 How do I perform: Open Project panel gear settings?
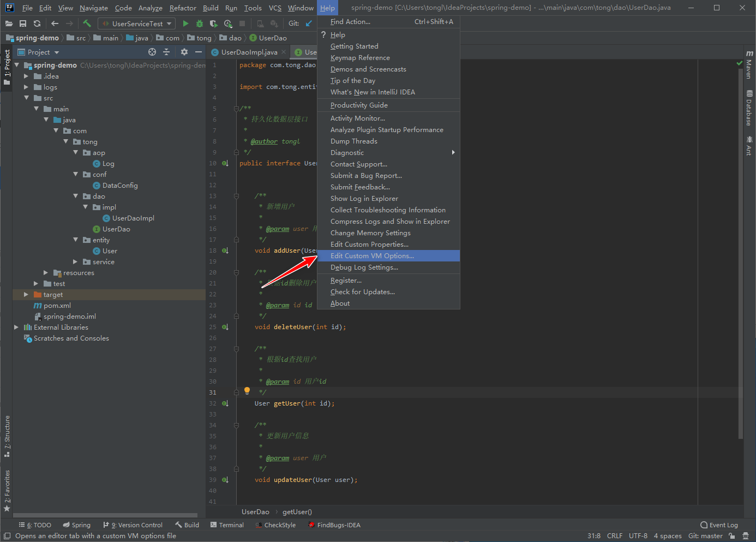(184, 52)
